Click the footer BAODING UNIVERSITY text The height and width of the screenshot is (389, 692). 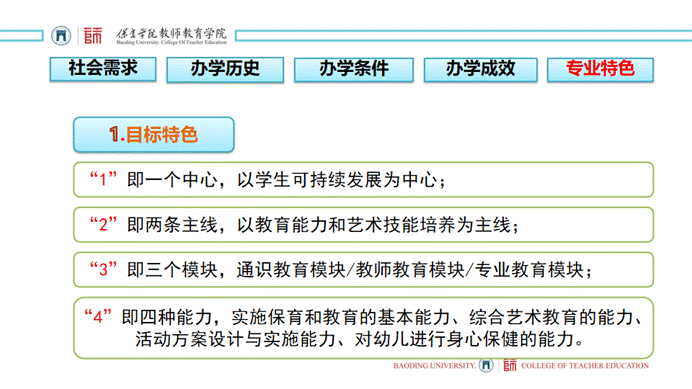pos(434,366)
